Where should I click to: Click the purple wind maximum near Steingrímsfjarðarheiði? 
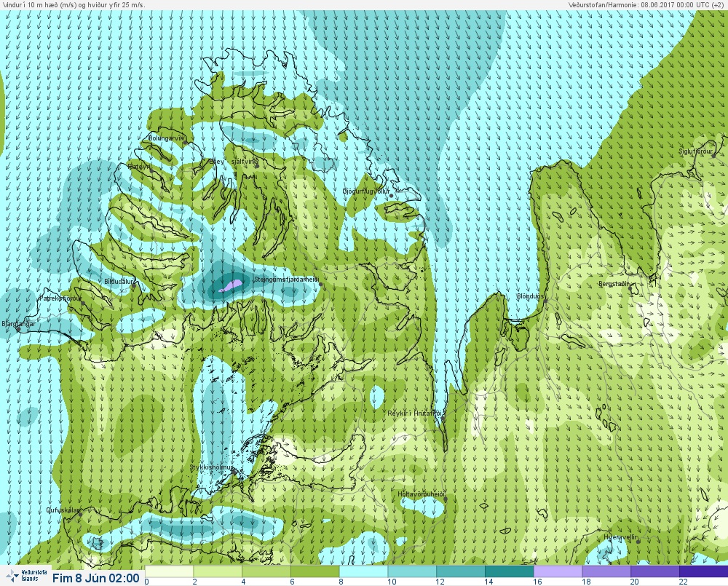pos(230,285)
